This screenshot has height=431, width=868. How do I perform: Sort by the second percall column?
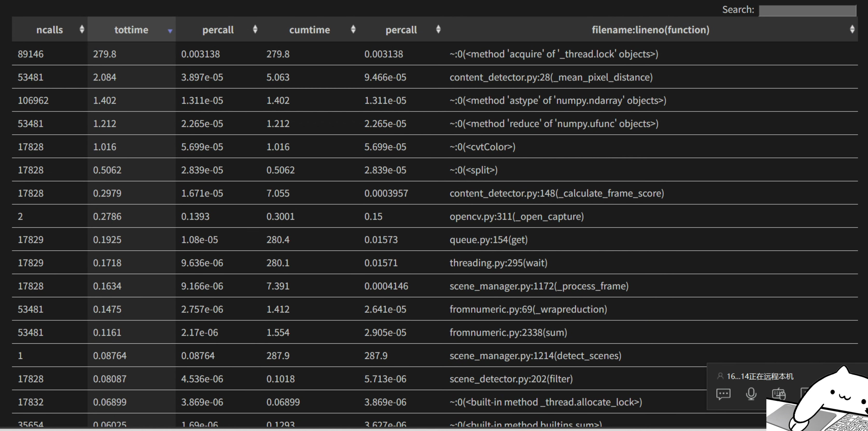pyautogui.click(x=401, y=30)
